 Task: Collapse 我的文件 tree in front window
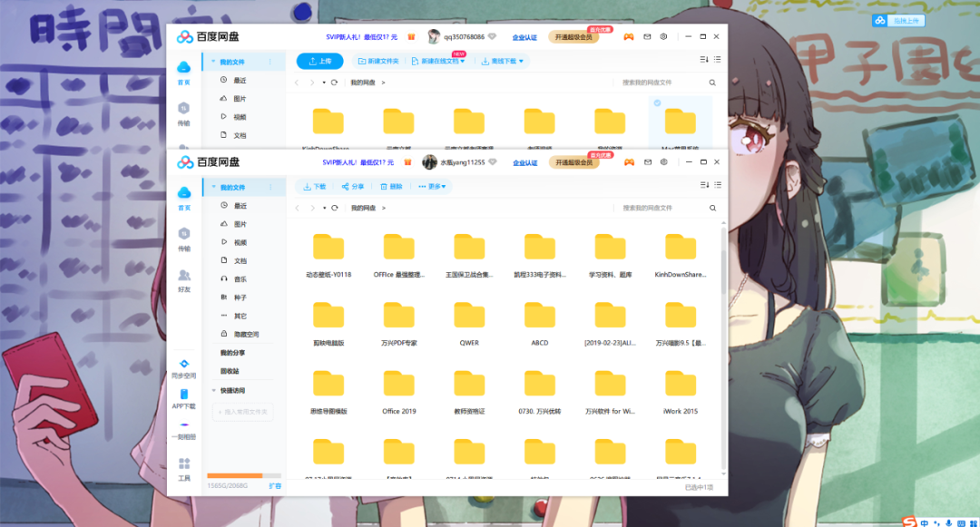point(214,188)
